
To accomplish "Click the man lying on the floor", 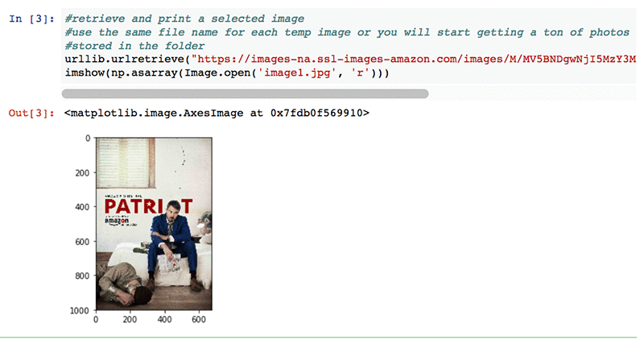I will 125,284.
